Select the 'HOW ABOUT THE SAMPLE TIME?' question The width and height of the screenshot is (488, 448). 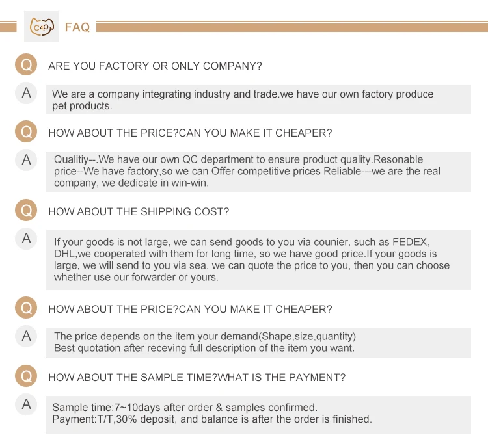click(x=197, y=377)
